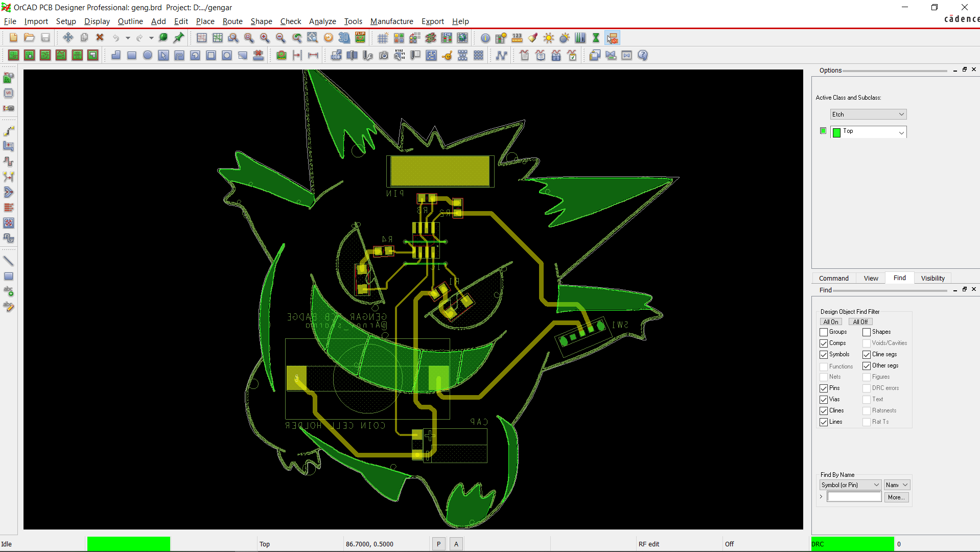Select the Unrats All green pushpin icon
The image size is (980, 552).
178,38
